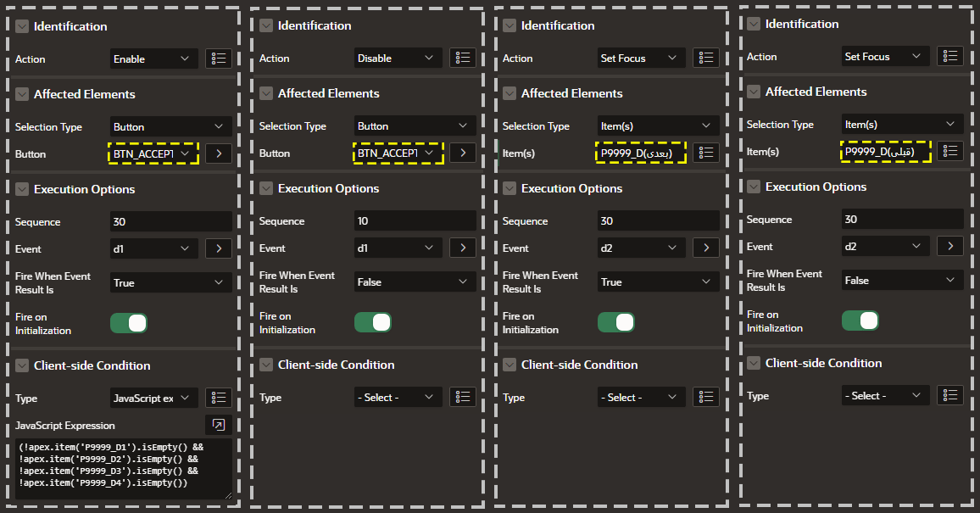Open condition Type list icon, Enable panel
The width and height of the screenshot is (980, 513).
tap(219, 398)
